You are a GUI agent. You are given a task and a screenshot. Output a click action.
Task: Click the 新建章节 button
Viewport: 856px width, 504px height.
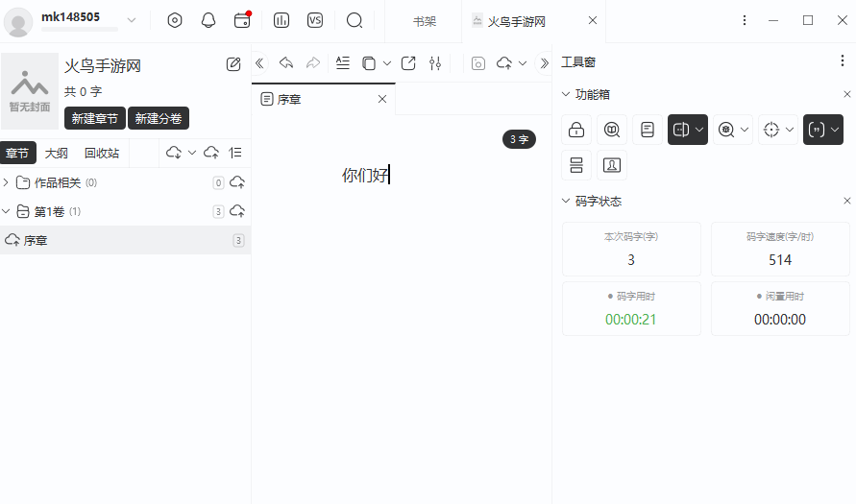(95, 118)
